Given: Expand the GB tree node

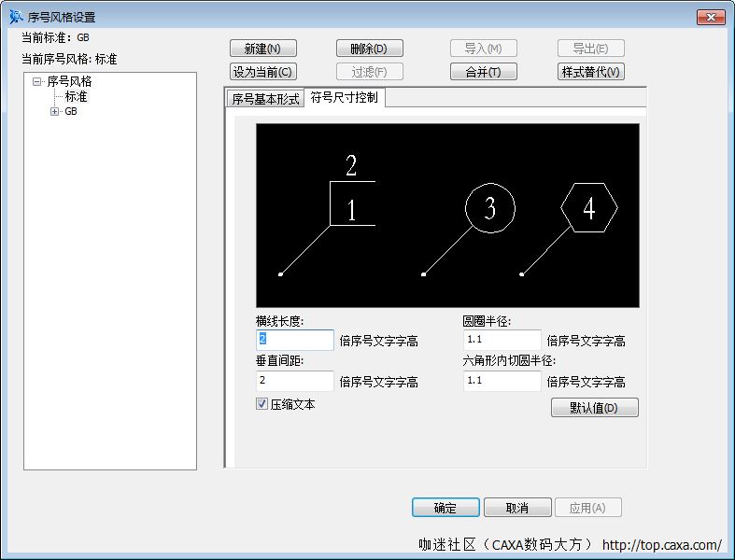Looking at the screenshot, I should [55, 111].
